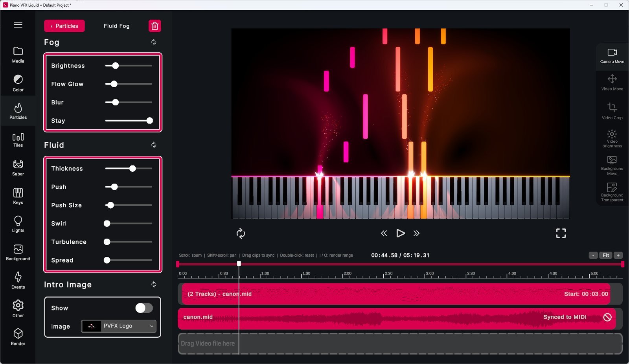Click the 2:00 mark on timeline ruler

(x=347, y=274)
